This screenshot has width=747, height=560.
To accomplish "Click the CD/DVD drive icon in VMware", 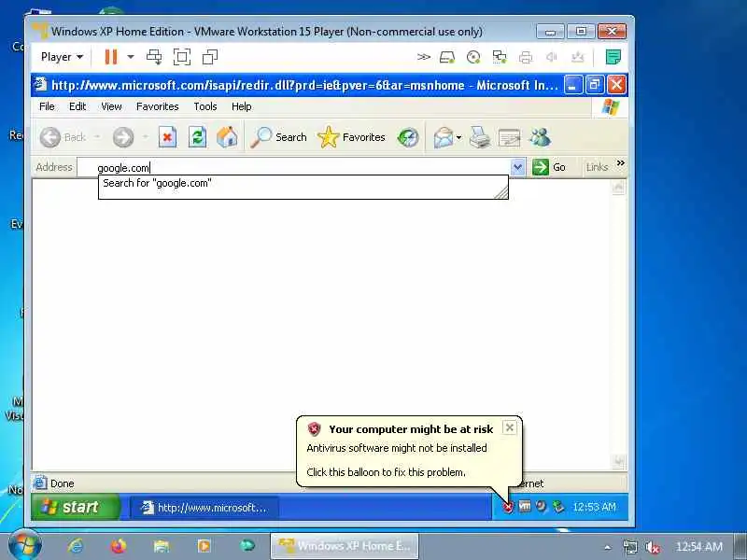I will pos(473,58).
